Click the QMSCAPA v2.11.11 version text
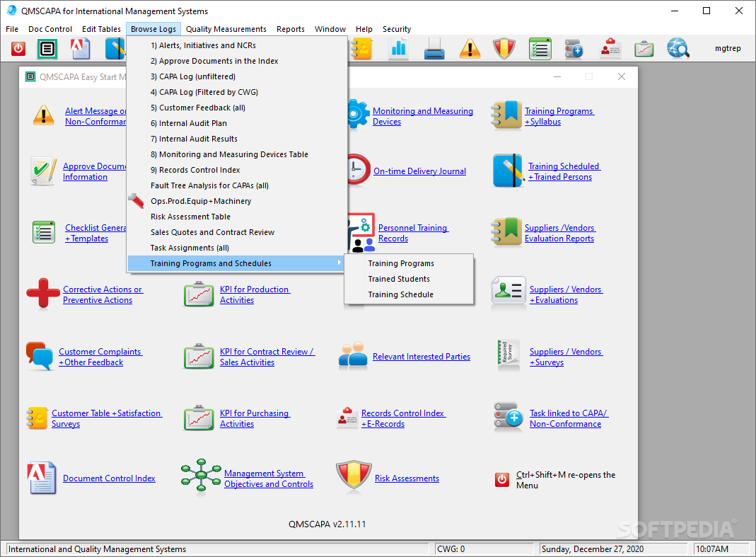 (x=327, y=524)
